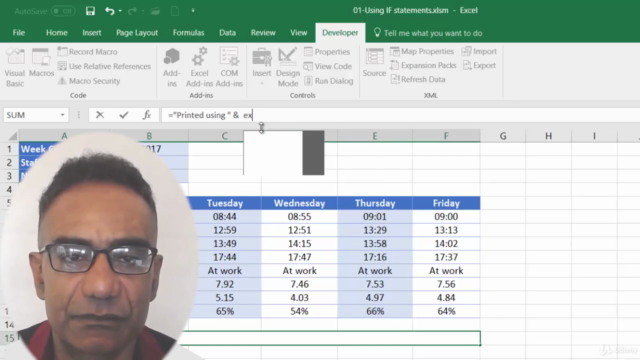Viewport: 640px width, 360px height.
Task: Click the Tell me what you want to do box
Action: (428, 33)
